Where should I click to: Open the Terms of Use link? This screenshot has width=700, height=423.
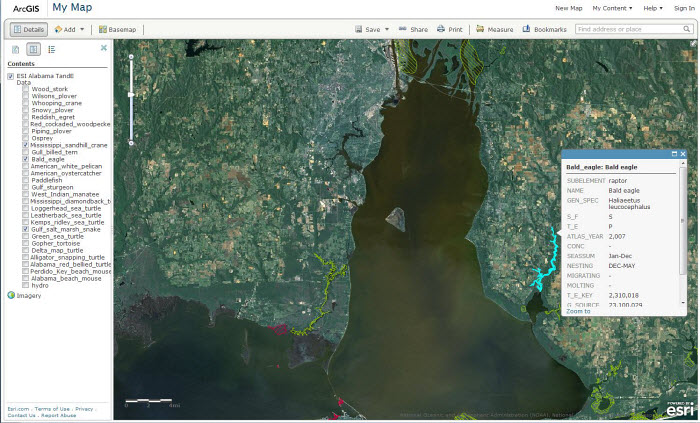52,409
